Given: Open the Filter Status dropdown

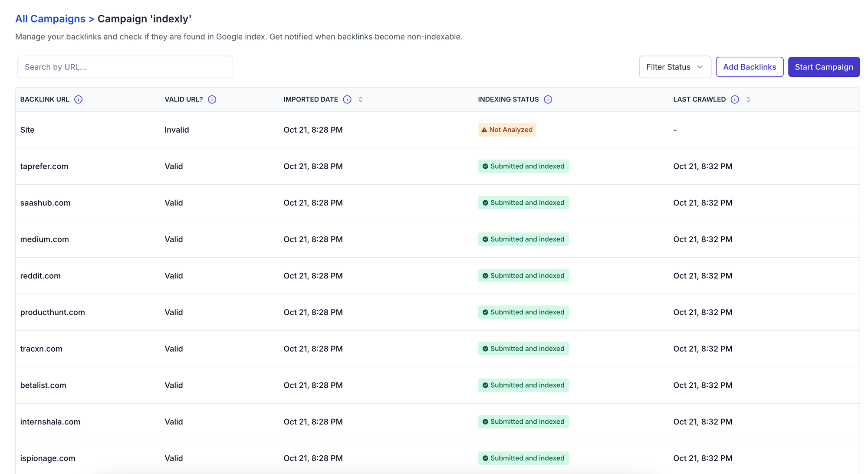Looking at the screenshot, I should point(674,67).
